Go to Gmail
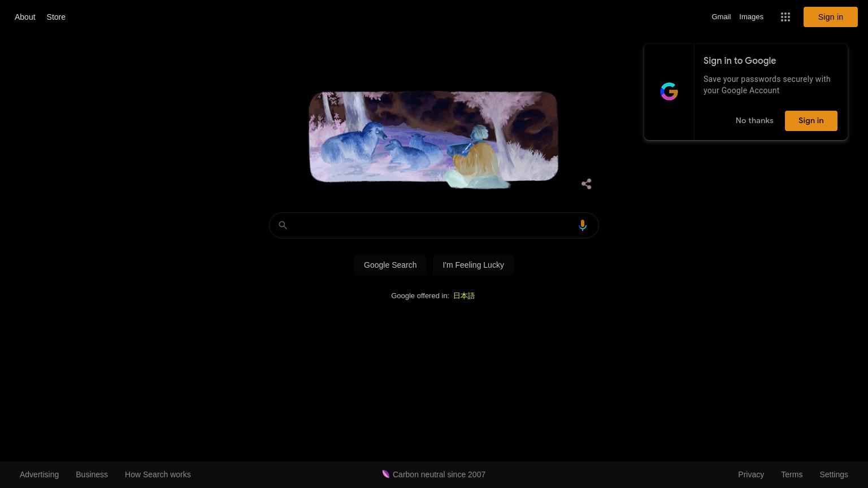The image size is (868, 488). 721,17
